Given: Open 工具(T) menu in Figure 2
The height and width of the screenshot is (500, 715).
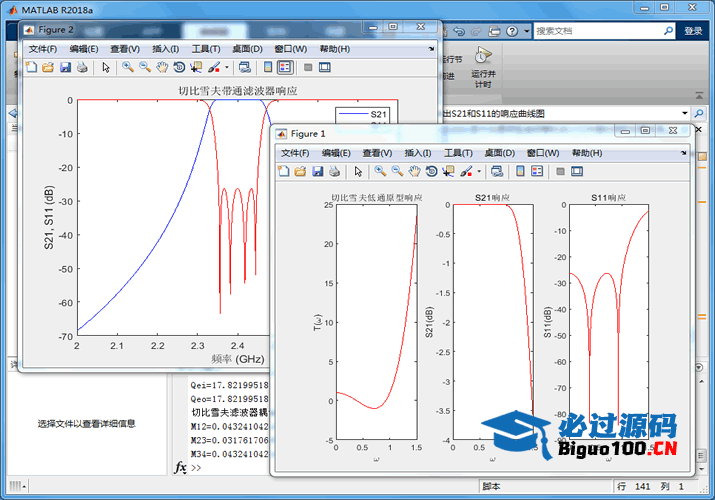Looking at the screenshot, I should tap(206, 49).
